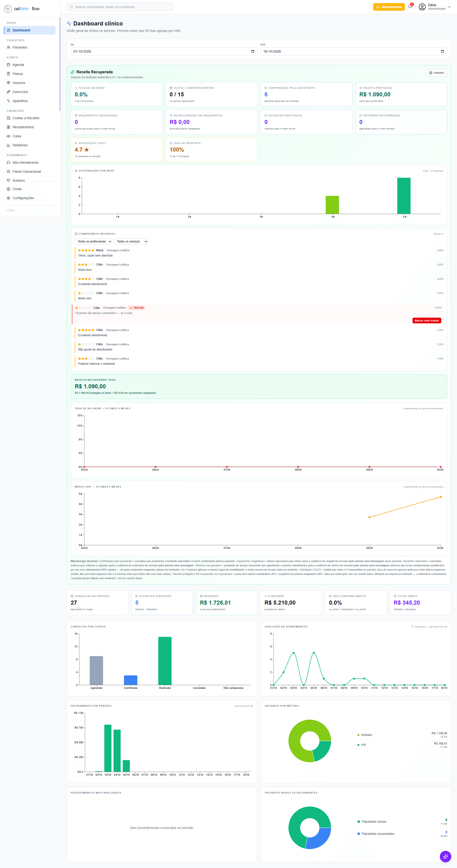Click the Aparelhos pulse icon
Image resolution: width=457 pixels, height=868 pixels.
pyautogui.click(x=8, y=101)
